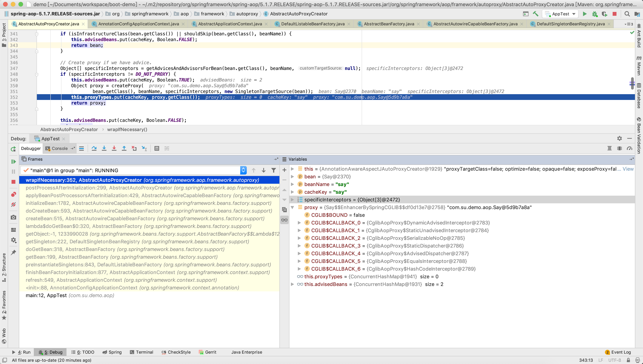Toggle breakpoint gutter at line 352
The image size is (643, 364).
click(27, 97)
